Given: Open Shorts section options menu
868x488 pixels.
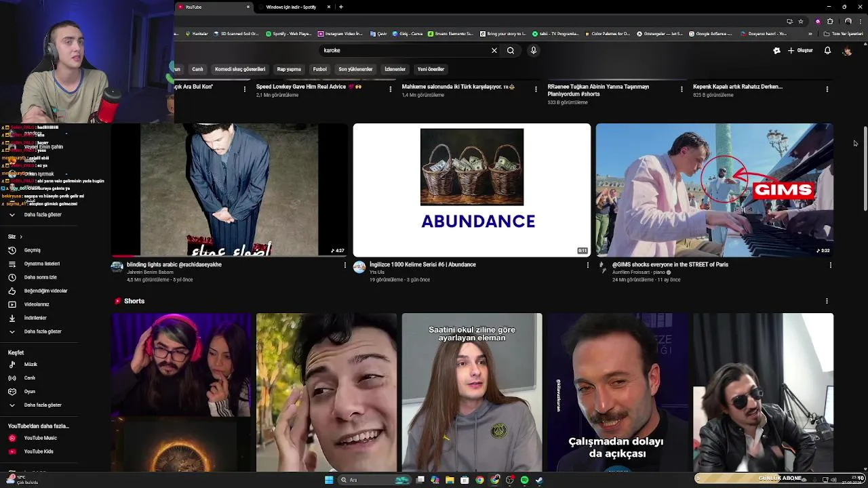Looking at the screenshot, I should (827, 301).
